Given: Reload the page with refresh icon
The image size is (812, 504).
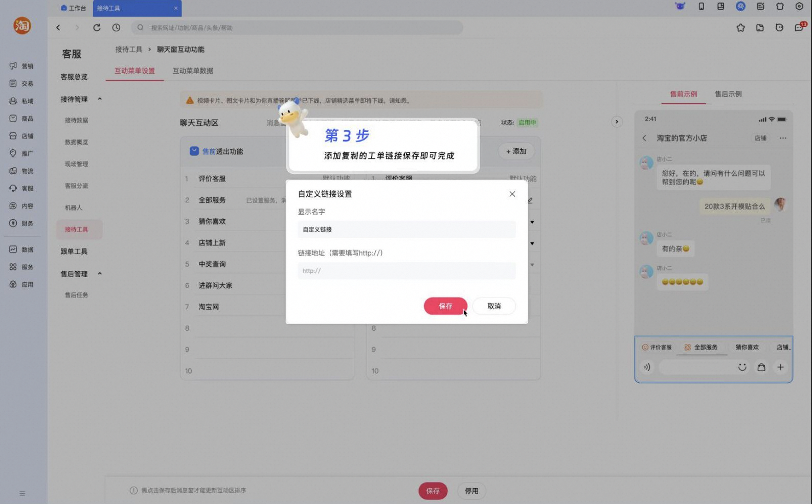Looking at the screenshot, I should point(97,28).
